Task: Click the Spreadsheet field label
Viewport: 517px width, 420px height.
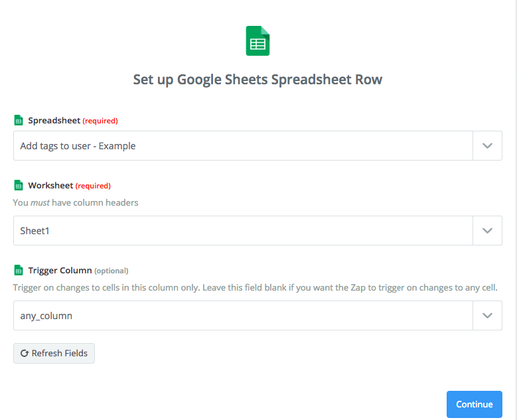Action: tap(54, 120)
